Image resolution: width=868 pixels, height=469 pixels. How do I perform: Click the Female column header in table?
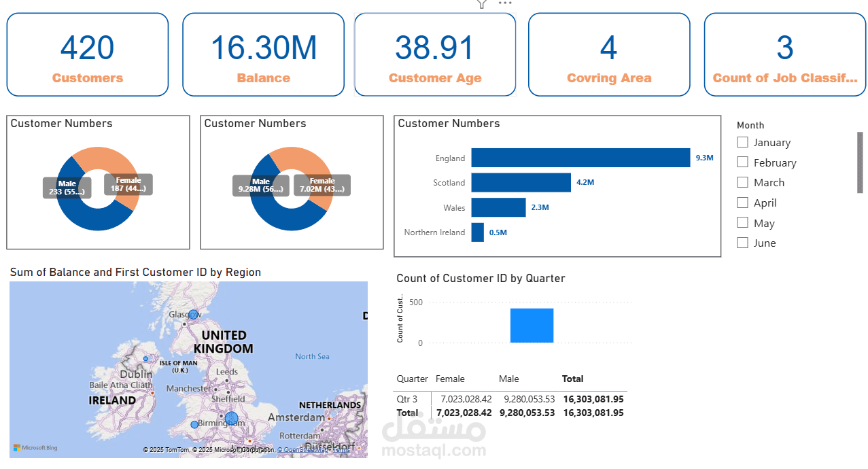pyautogui.click(x=450, y=379)
